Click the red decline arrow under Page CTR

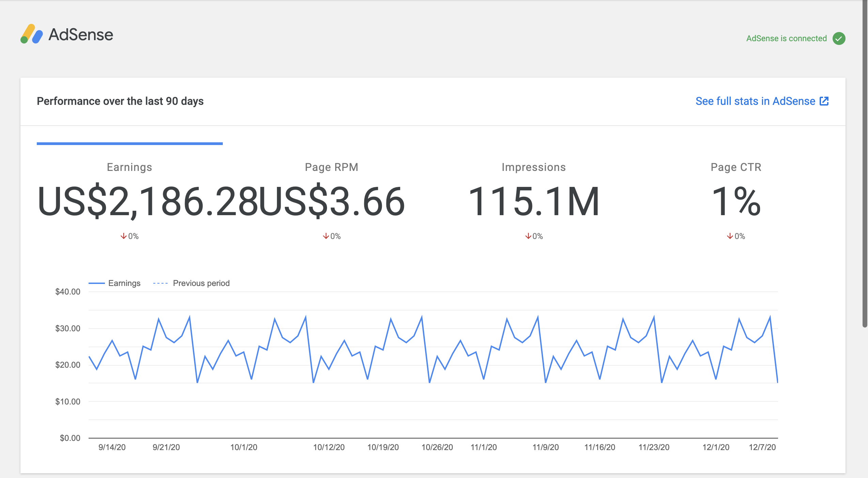[730, 236]
